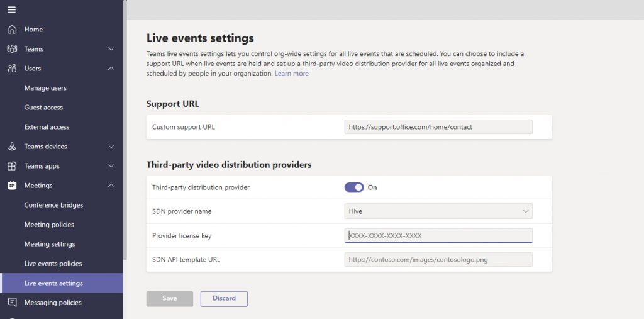Image resolution: width=644 pixels, height=319 pixels.
Task: Collapse the Users section chevron
Action: pos(111,69)
